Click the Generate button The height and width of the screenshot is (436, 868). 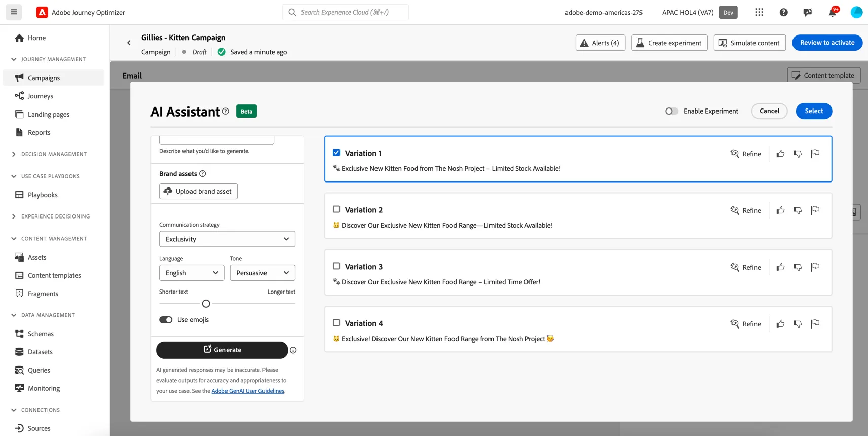[x=222, y=350]
